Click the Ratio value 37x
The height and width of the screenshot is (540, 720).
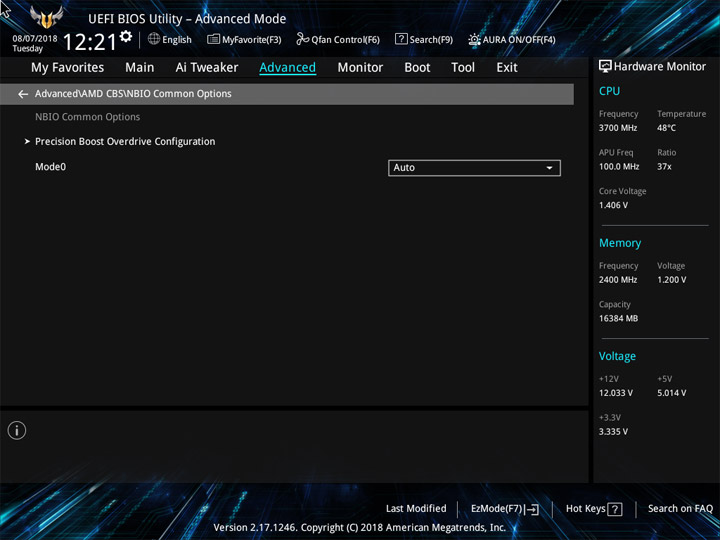point(664,166)
